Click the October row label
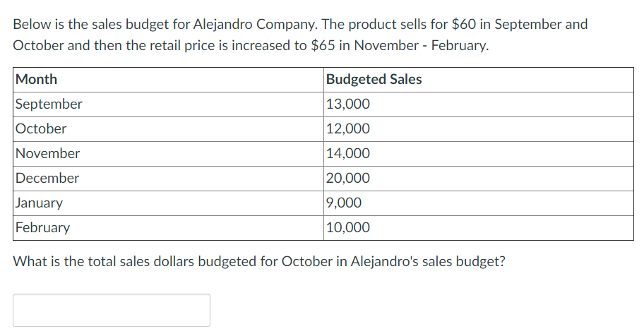The height and width of the screenshot is (336, 644). (x=41, y=129)
